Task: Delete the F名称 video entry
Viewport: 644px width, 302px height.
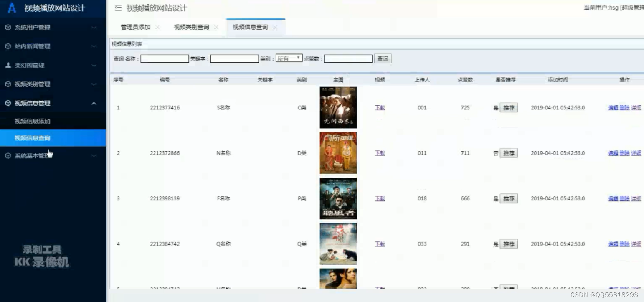Action: pos(624,199)
